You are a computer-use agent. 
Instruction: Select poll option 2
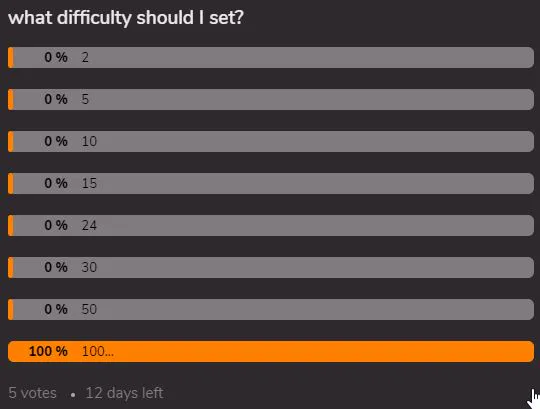pos(271,57)
